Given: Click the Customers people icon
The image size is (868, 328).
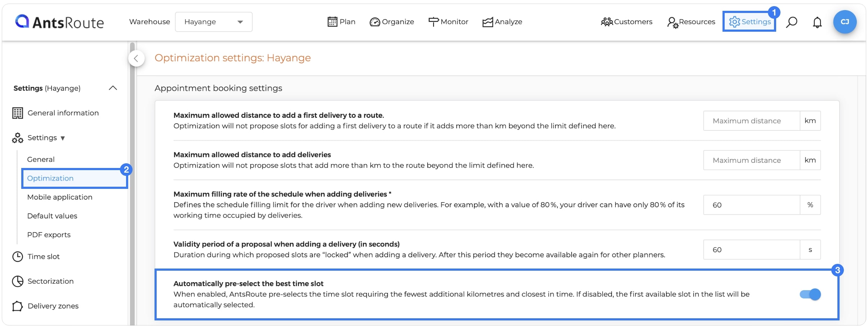Looking at the screenshot, I should click(607, 22).
